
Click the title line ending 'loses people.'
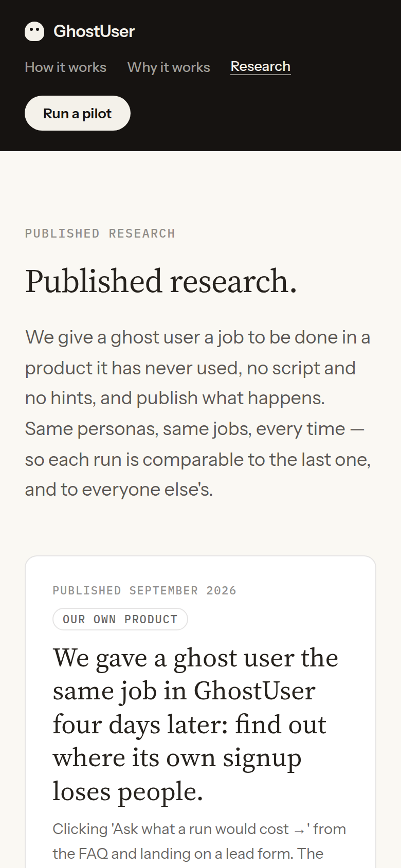coord(128,791)
